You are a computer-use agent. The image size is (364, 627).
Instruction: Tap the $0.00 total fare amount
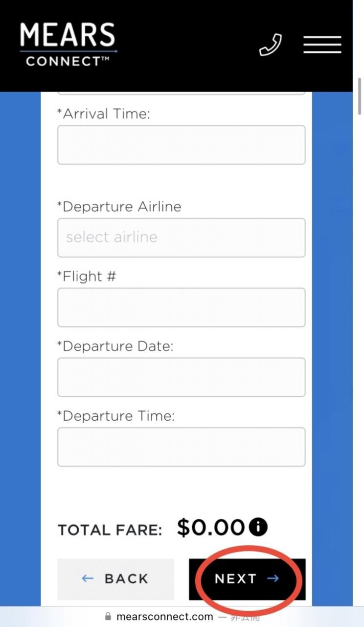[210, 528]
